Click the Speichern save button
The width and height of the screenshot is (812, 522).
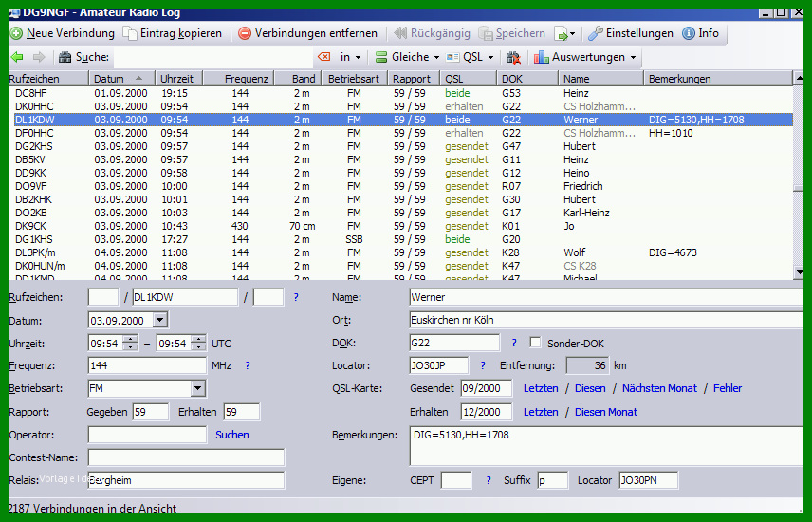point(511,33)
